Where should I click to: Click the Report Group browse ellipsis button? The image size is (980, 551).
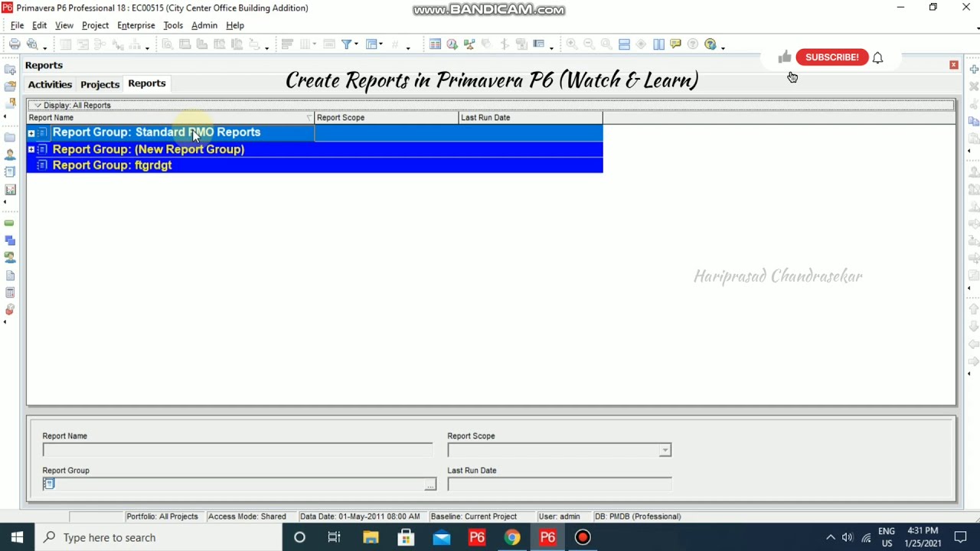(x=430, y=484)
